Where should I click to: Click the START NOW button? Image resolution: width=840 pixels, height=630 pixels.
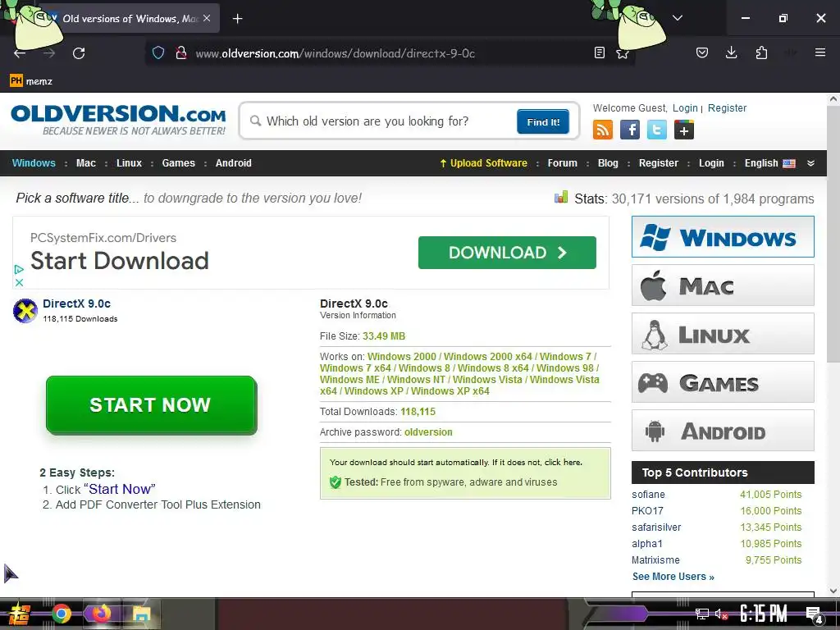point(151,404)
